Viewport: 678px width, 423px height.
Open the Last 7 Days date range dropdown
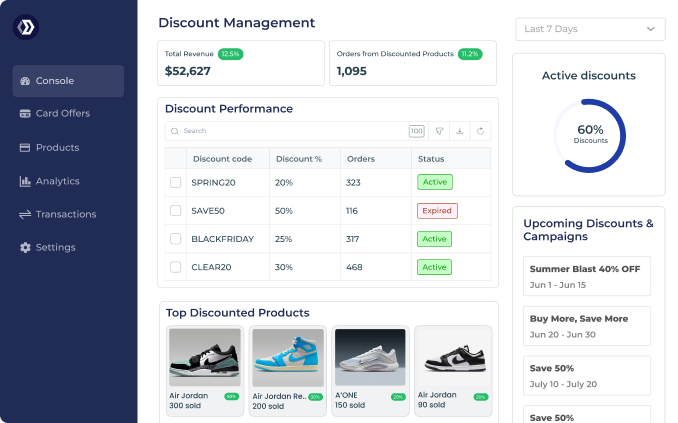[x=589, y=29]
